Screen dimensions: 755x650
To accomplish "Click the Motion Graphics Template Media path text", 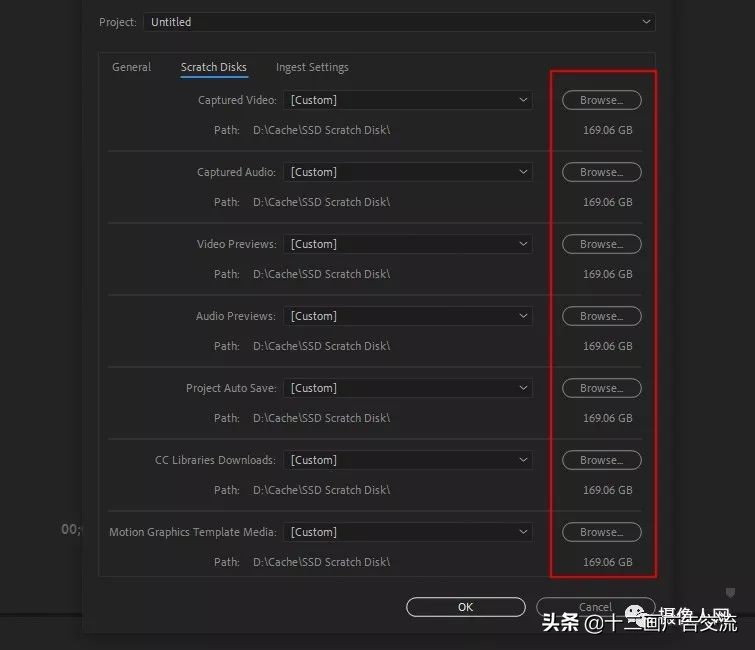I will coord(322,562).
